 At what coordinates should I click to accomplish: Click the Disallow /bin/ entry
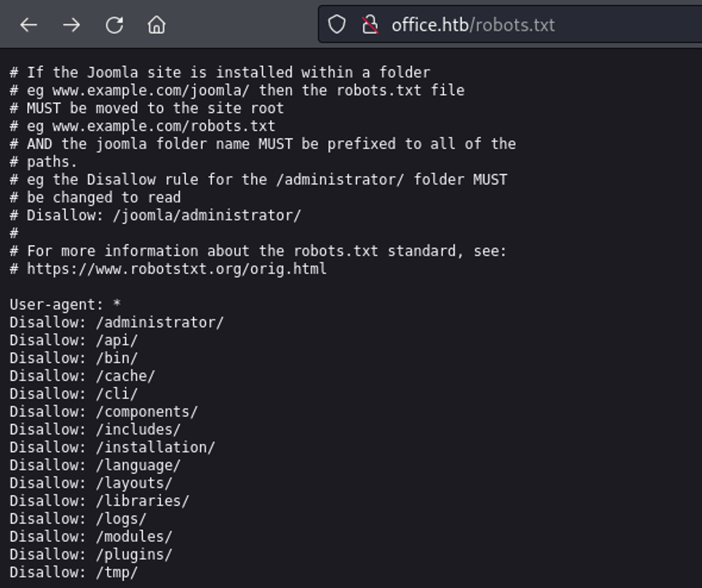pyautogui.click(x=74, y=358)
